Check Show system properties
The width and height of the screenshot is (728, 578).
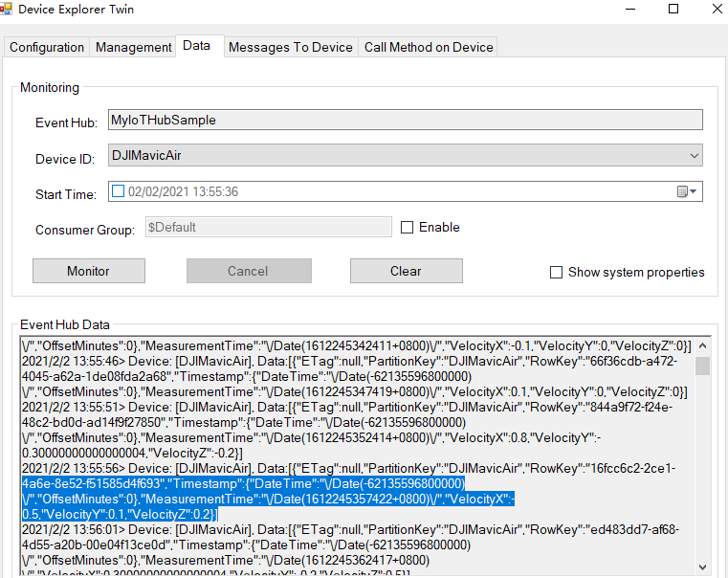point(556,272)
